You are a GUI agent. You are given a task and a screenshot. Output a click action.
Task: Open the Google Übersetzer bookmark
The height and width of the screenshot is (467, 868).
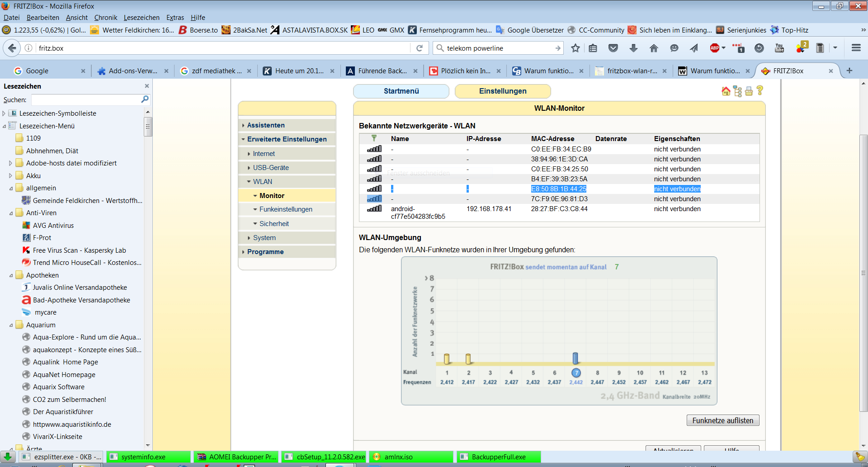click(x=530, y=30)
